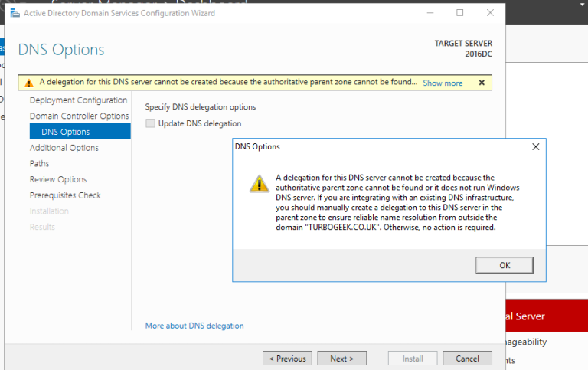
Task: Open More about DNS delegation link
Action: pos(194,326)
